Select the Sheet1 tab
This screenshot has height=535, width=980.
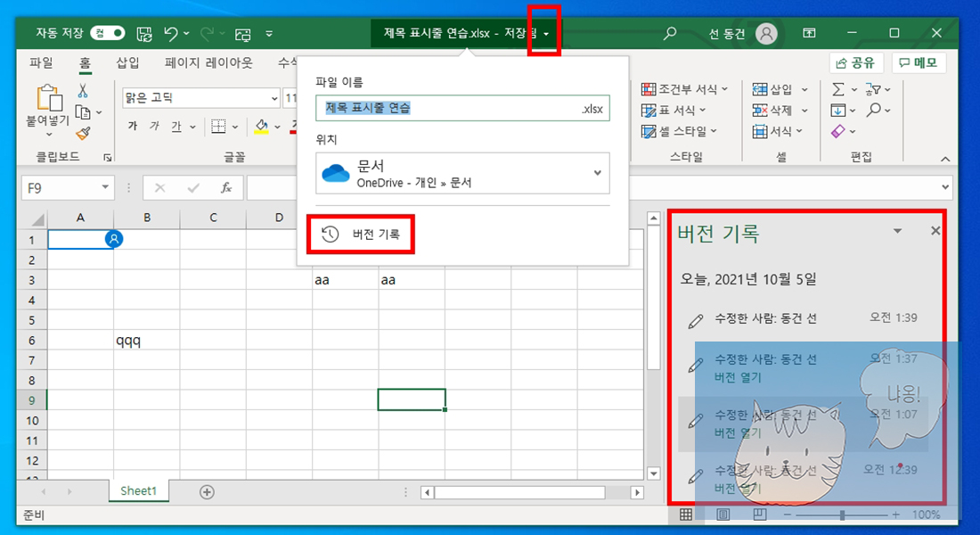click(138, 490)
